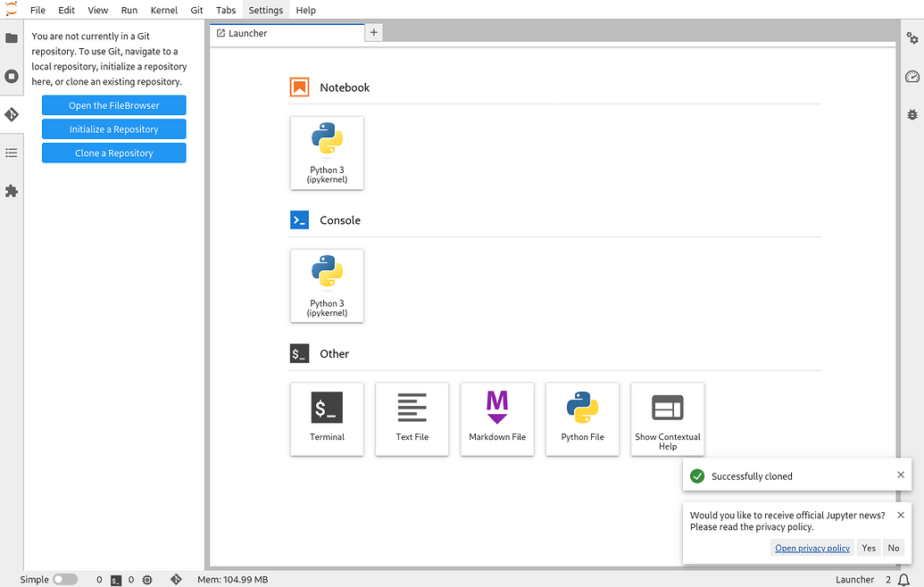924x587 pixels.
Task: Create a new Python 3 notebook
Action: pyautogui.click(x=327, y=153)
